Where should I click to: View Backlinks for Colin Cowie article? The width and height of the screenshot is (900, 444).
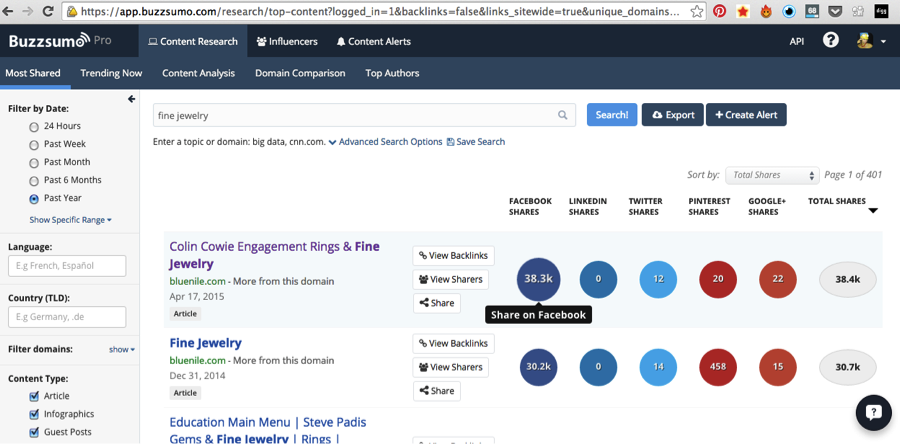coord(453,256)
